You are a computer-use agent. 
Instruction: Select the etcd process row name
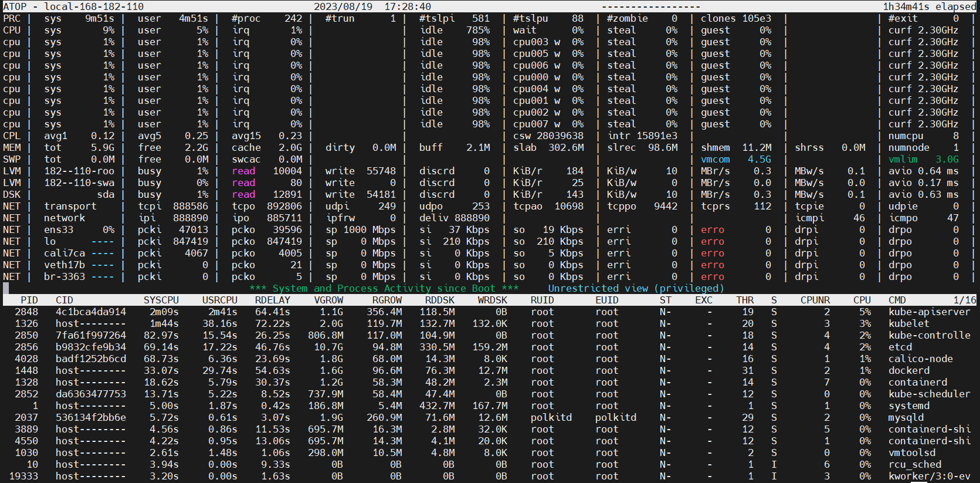[x=900, y=347]
